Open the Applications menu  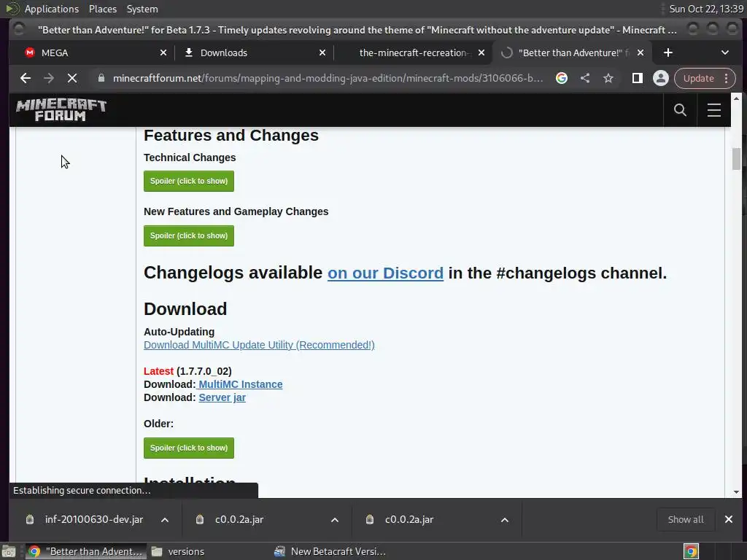[x=52, y=9]
